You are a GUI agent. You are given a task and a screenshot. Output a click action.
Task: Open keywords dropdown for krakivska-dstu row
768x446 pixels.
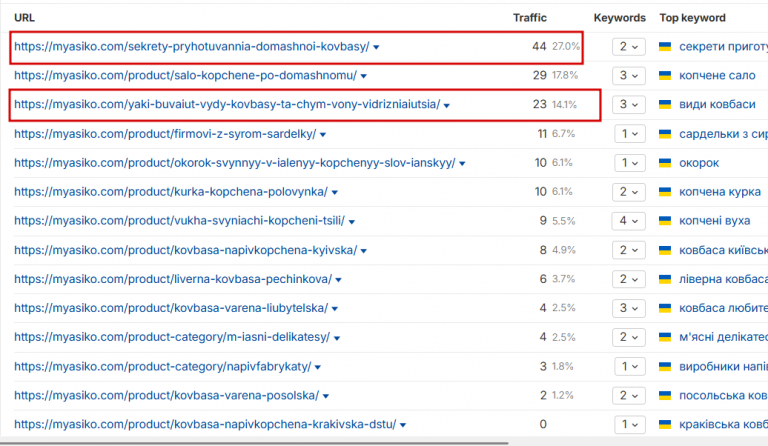click(x=629, y=424)
